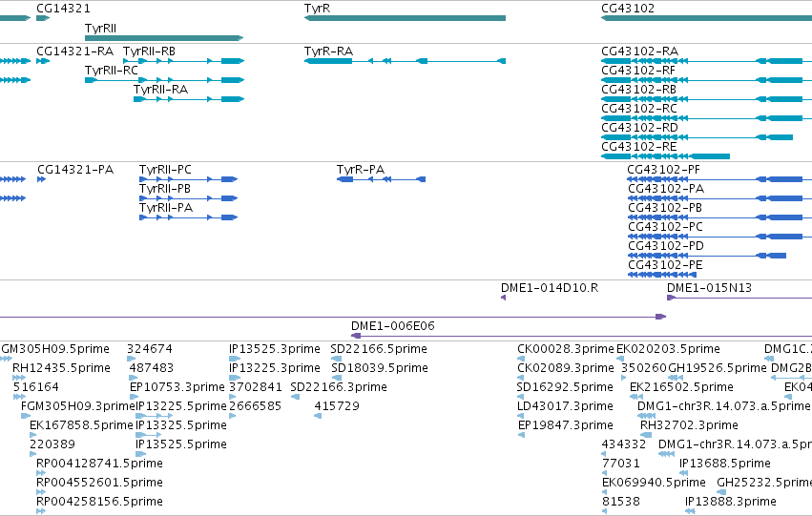Select the CG43102 gene bar

click(x=706, y=18)
